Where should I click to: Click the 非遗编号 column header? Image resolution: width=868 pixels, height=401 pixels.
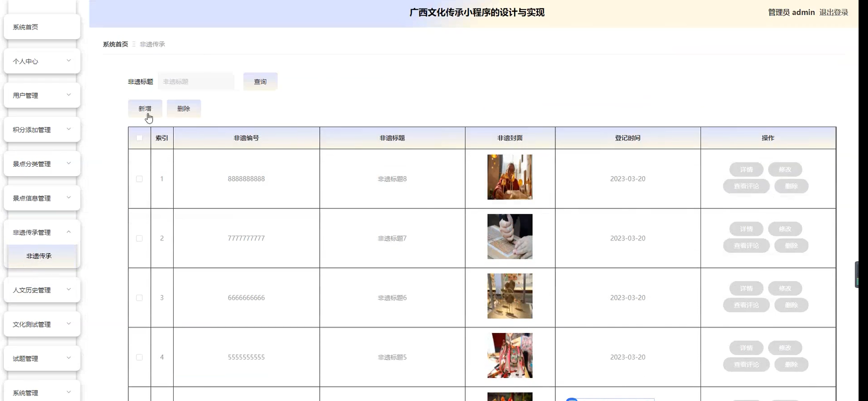(246, 138)
